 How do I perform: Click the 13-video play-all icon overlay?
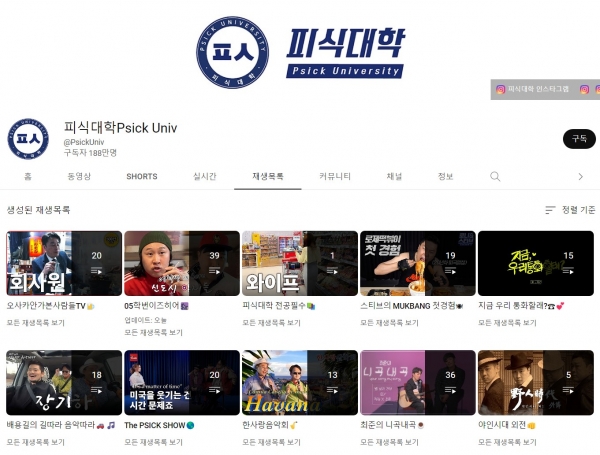(332, 391)
